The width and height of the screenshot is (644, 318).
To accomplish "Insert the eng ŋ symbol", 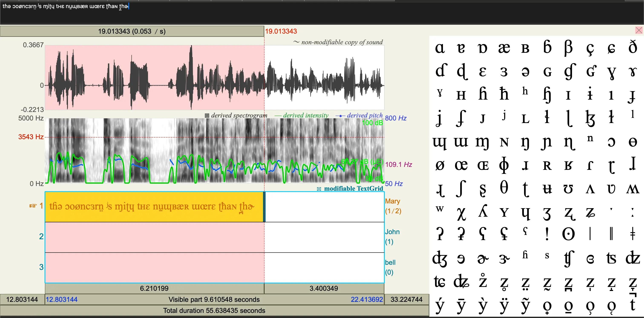I will pyautogui.click(x=525, y=143).
